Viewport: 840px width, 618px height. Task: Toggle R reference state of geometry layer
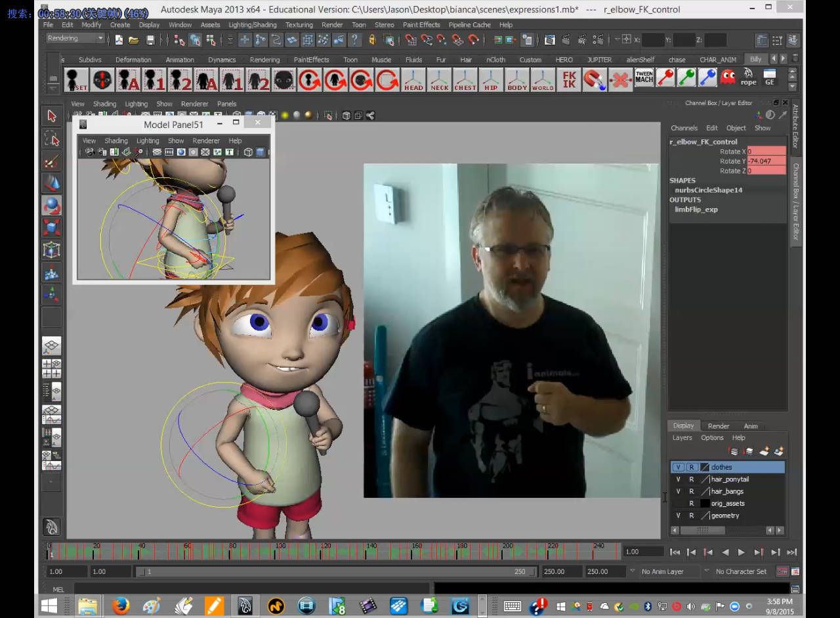point(692,516)
